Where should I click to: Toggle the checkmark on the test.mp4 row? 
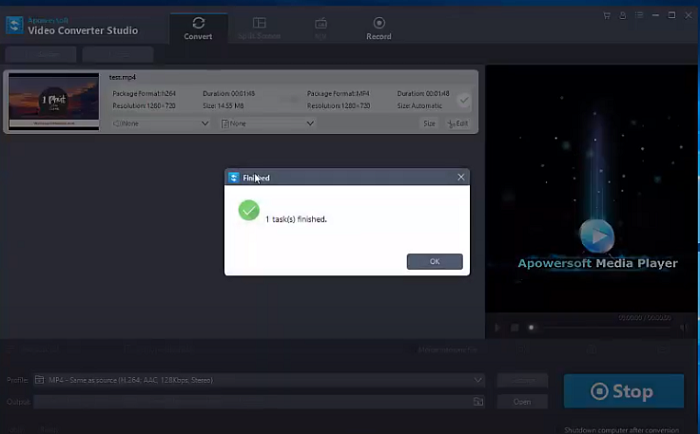(x=464, y=100)
